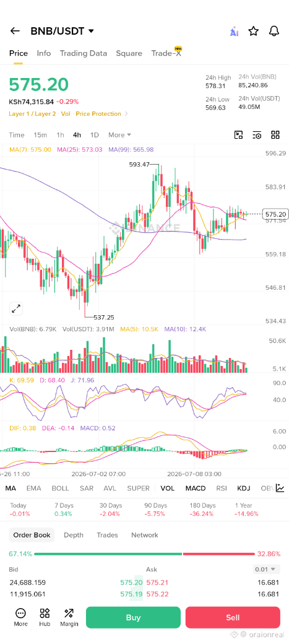Expand the Price Protection chevron arrow
This screenshot has width=289, height=644.
(x=126, y=114)
